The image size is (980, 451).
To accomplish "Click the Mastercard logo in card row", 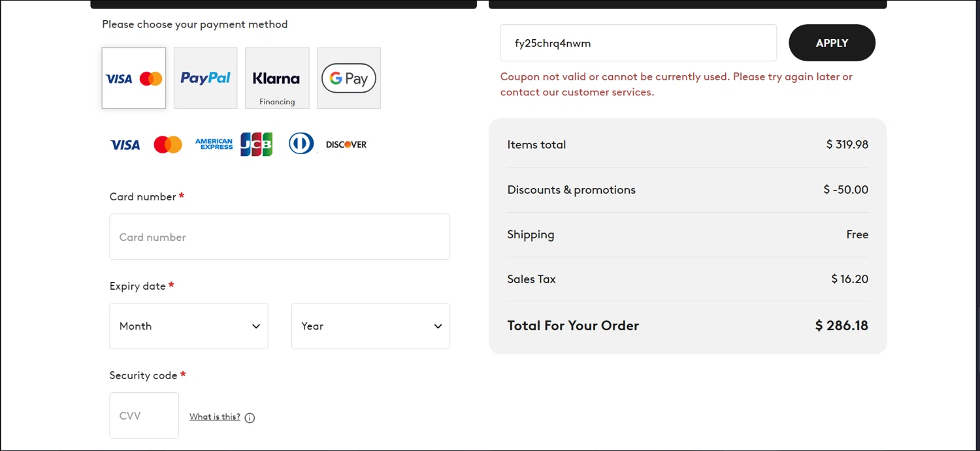I will point(168,145).
